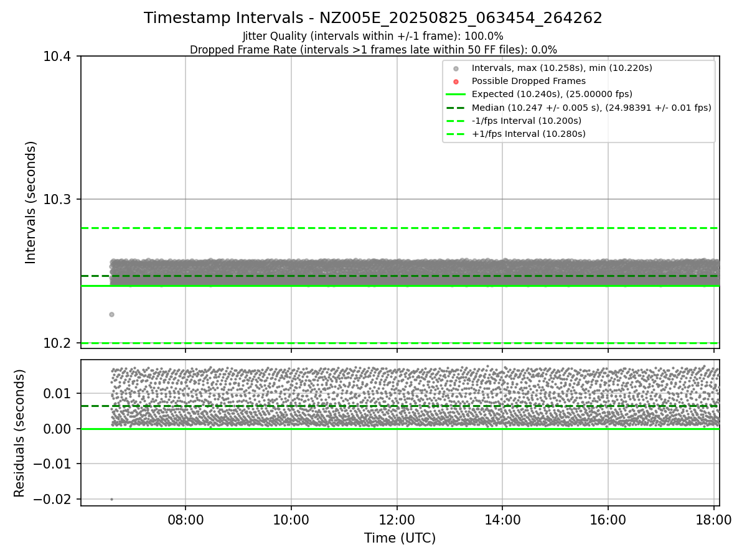Click legend entry 'Expected (10.240s), (25.00000 fps)'
Screen dimensions: 747x560
(552, 94)
